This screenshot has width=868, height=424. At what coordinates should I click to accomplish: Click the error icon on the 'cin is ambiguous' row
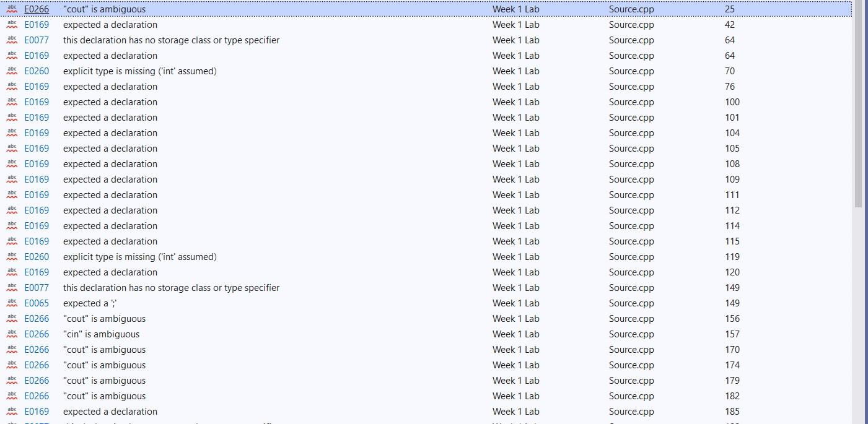11,334
